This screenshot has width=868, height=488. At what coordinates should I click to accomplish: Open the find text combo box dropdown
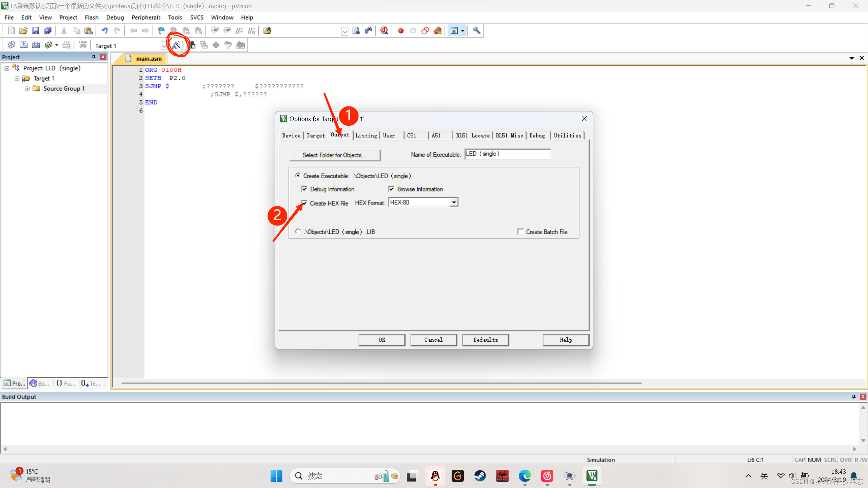tap(344, 32)
